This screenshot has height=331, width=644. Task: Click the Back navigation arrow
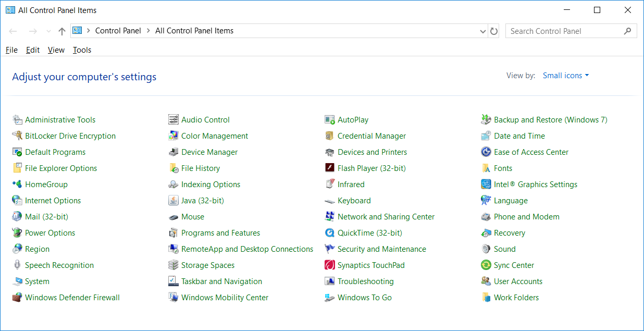(14, 31)
